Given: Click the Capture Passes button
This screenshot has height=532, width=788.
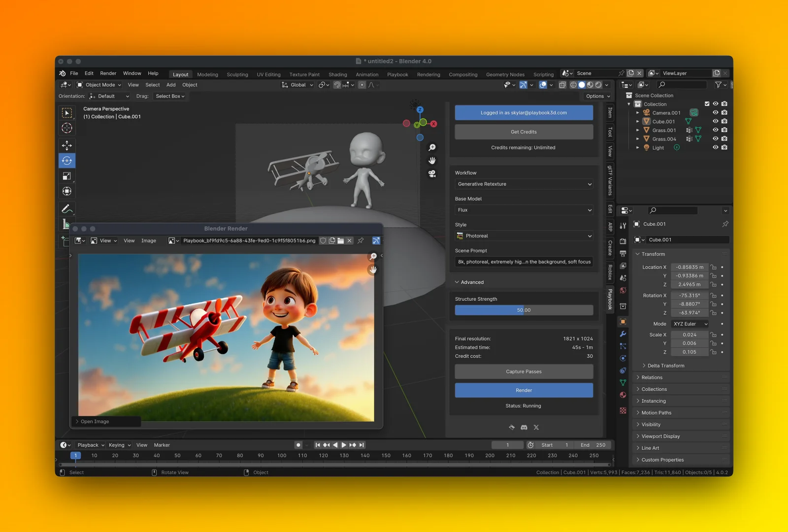Looking at the screenshot, I should [x=524, y=371].
